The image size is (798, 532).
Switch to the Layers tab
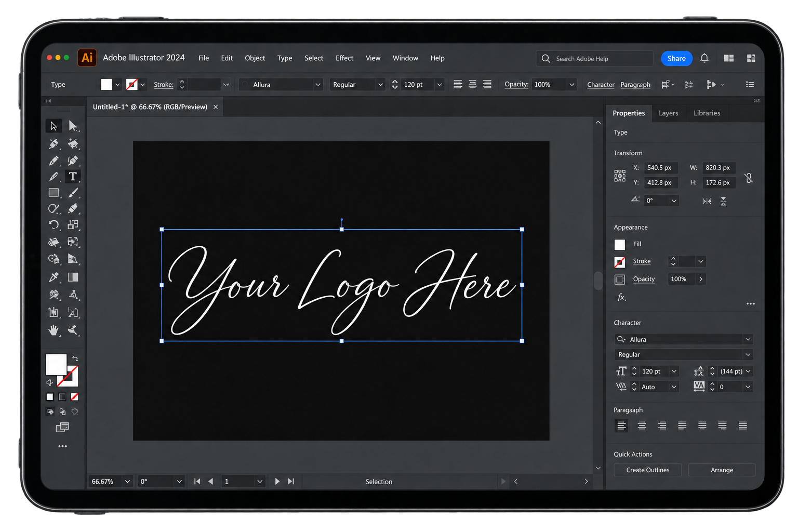tap(669, 113)
